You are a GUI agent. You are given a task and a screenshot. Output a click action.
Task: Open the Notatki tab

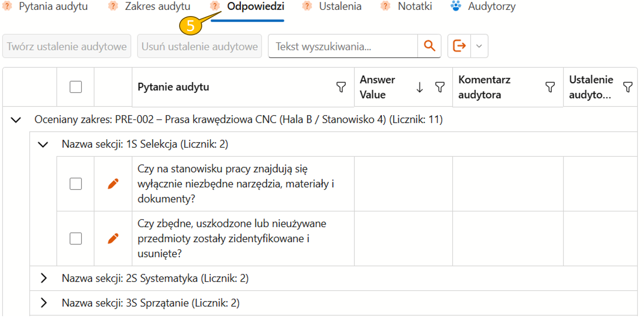[415, 7]
